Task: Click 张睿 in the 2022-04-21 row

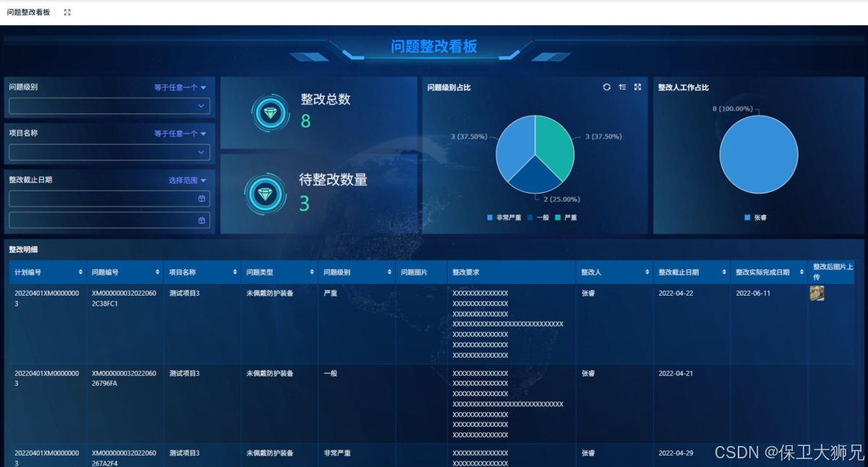Action: [x=588, y=374]
